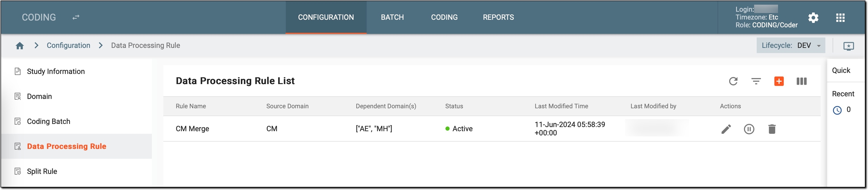
Task: Click the Status column header
Action: [x=454, y=106]
